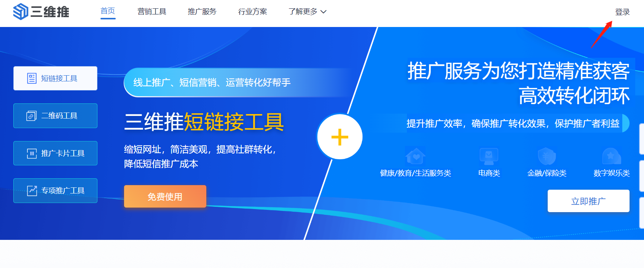
Task: Click the 数字娱乐类 label
Action: coord(612,173)
